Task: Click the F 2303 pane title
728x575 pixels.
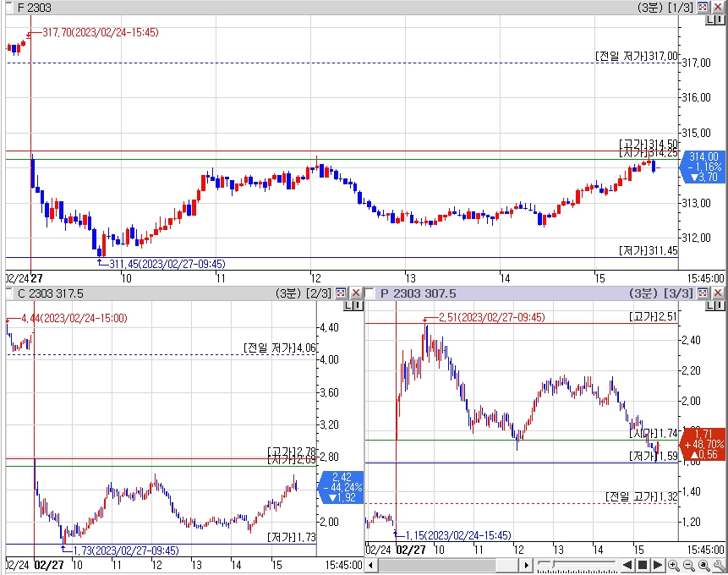Action: (x=35, y=8)
